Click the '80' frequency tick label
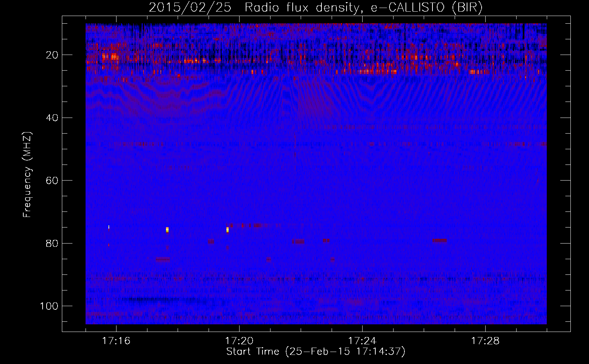This screenshot has height=364, width=589. point(52,243)
